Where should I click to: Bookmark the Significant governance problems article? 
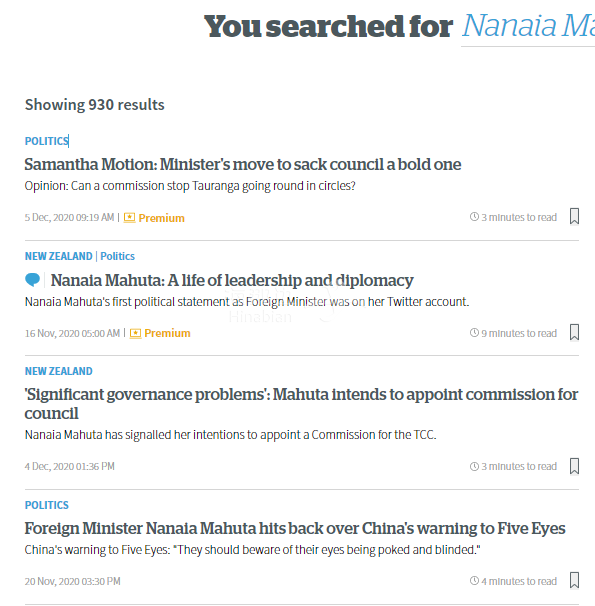point(574,466)
